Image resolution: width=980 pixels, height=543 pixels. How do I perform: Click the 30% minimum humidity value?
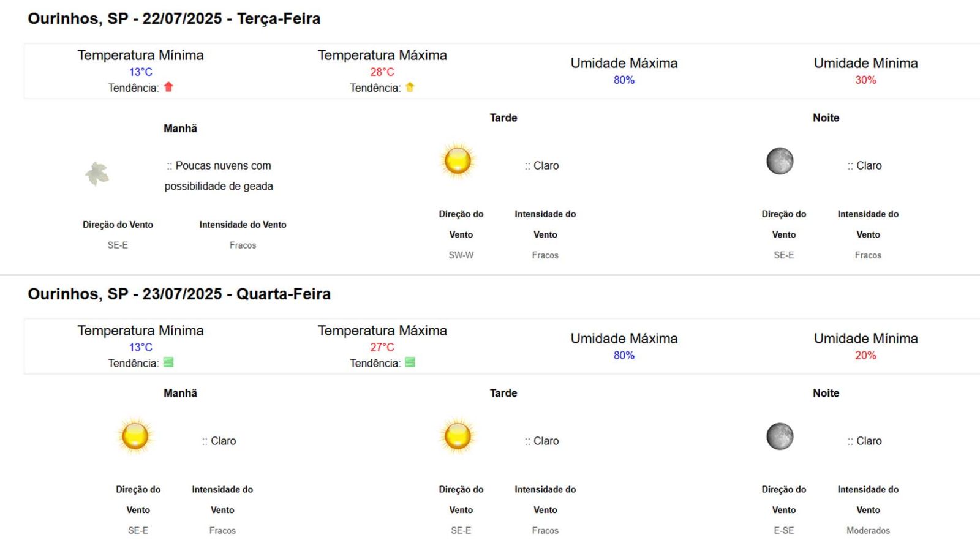point(865,80)
